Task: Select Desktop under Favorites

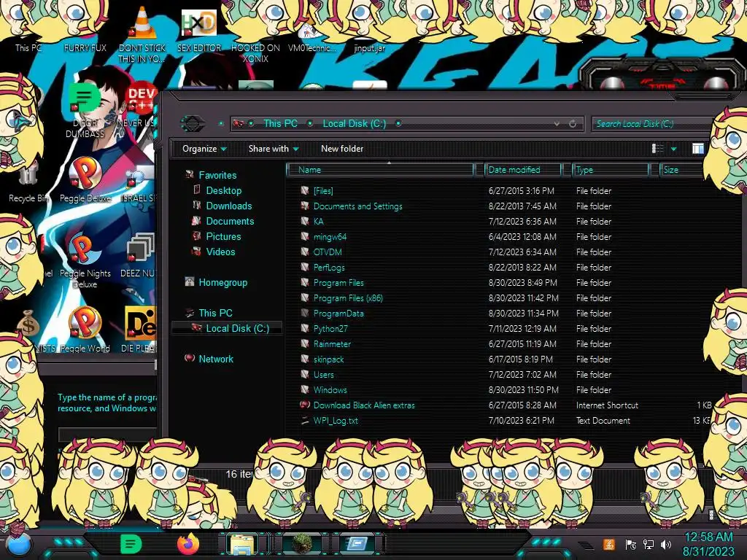Action: click(x=223, y=190)
